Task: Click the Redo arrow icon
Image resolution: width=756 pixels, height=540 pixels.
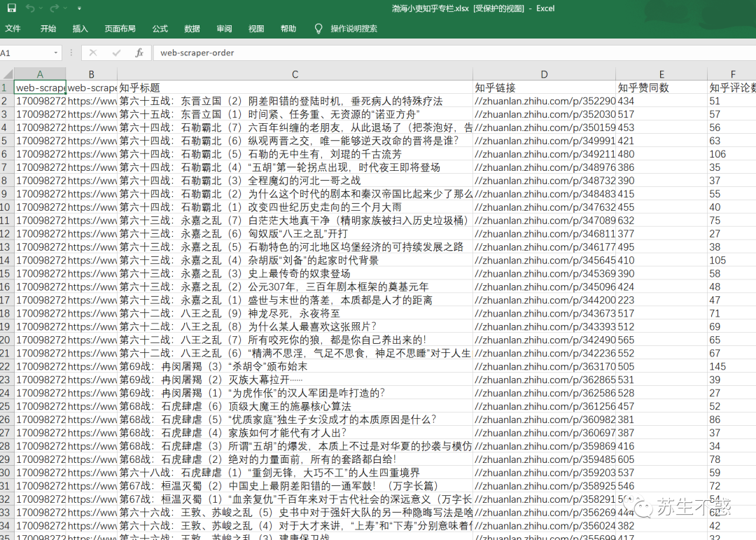Action: point(54,8)
